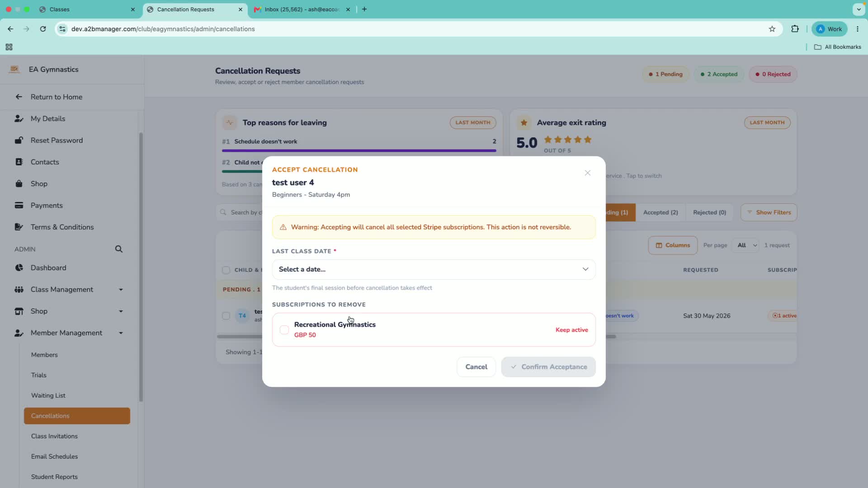The height and width of the screenshot is (488, 868).
Task: Click the T4 avatar in pending row
Action: (x=242, y=316)
